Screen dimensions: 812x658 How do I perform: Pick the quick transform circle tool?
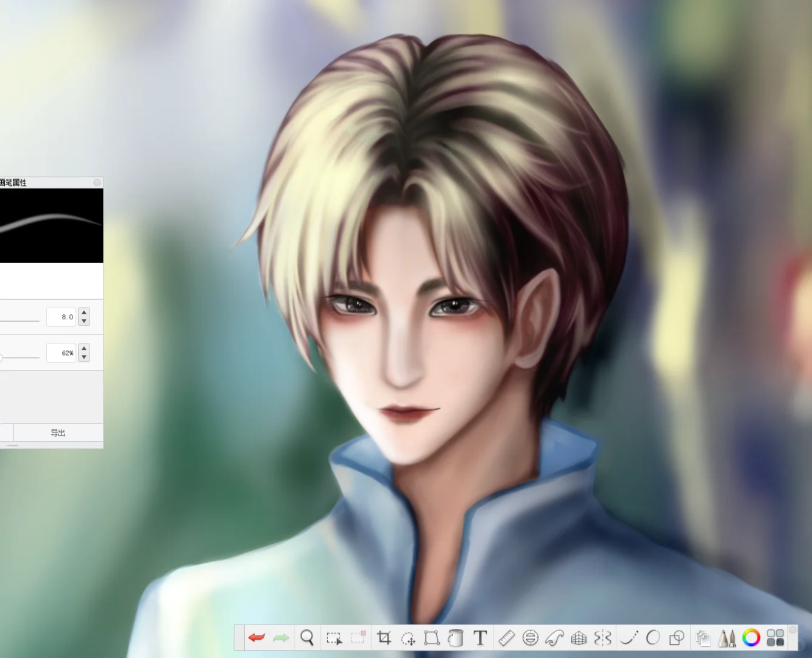[408, 638]
